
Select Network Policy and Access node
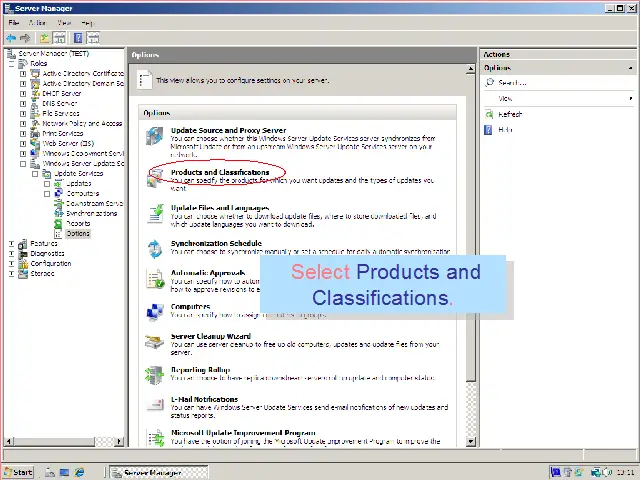tap(82, 123)
